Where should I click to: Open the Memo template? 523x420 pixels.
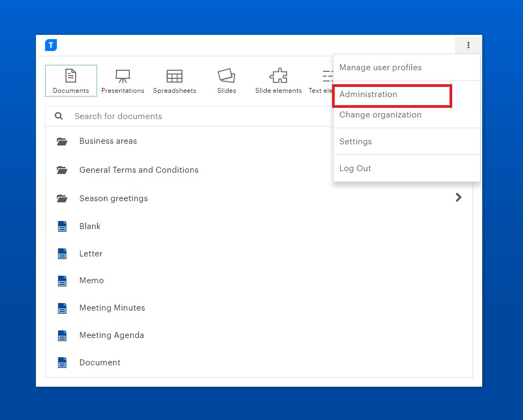(91, 280)
